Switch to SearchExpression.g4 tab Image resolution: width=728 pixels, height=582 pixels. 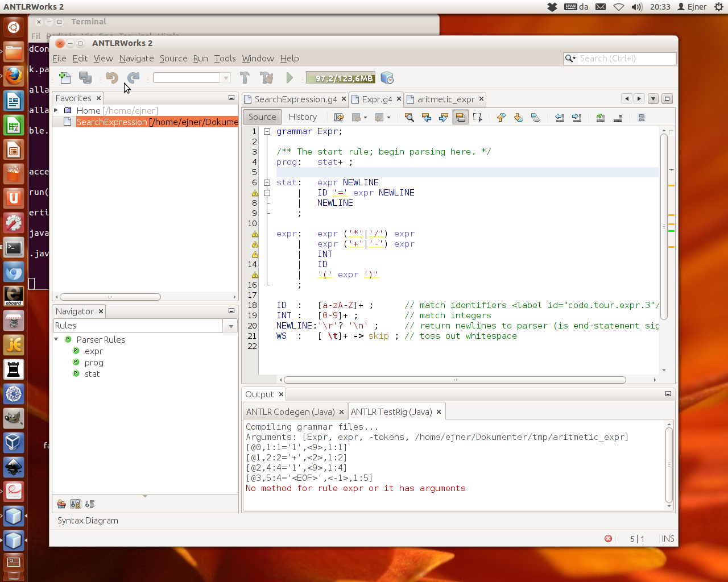click(295, 99)
